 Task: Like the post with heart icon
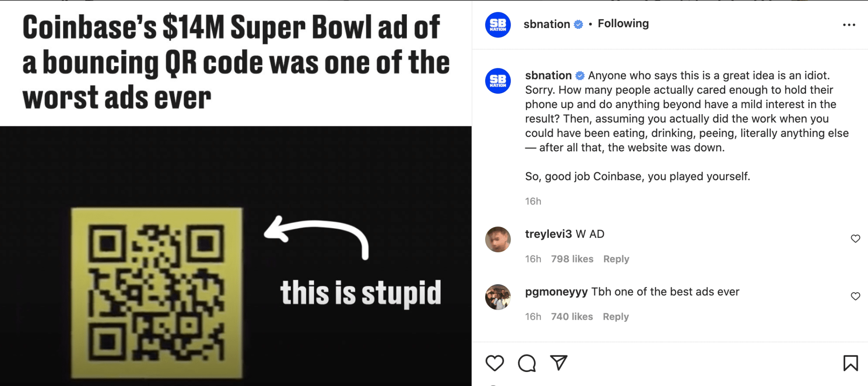[x=494, y=363]
